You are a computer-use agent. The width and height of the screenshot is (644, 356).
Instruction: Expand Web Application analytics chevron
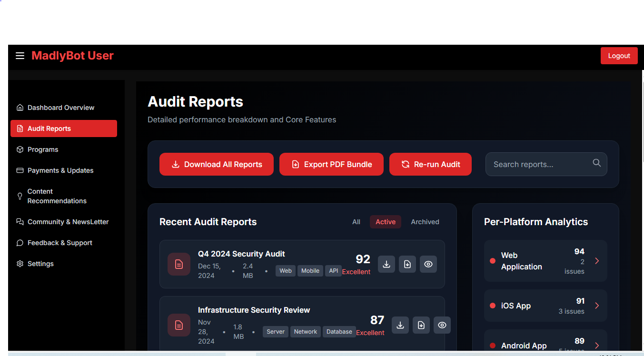597,261
